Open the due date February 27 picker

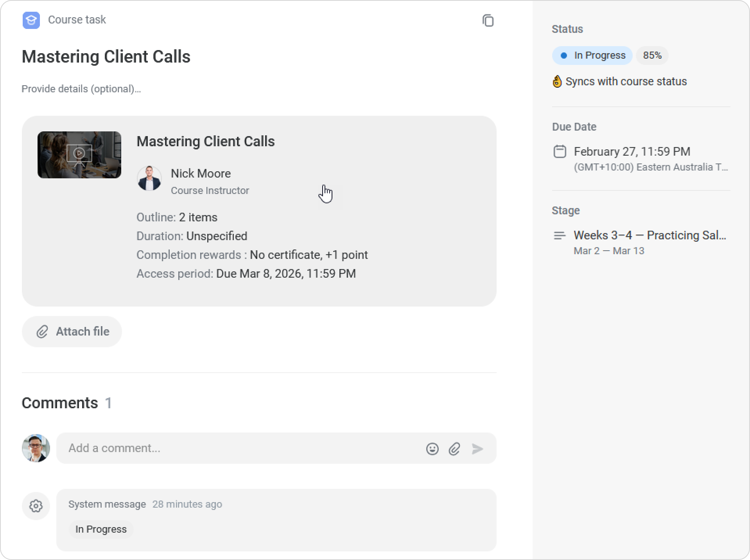[x=632, y=152]
